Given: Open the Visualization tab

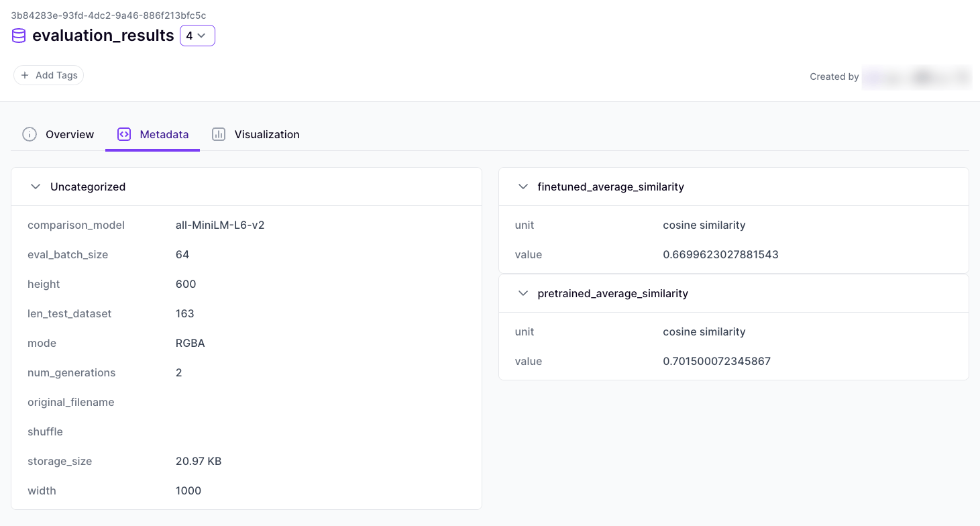Looking at the screenshot, I should (266, 134).
